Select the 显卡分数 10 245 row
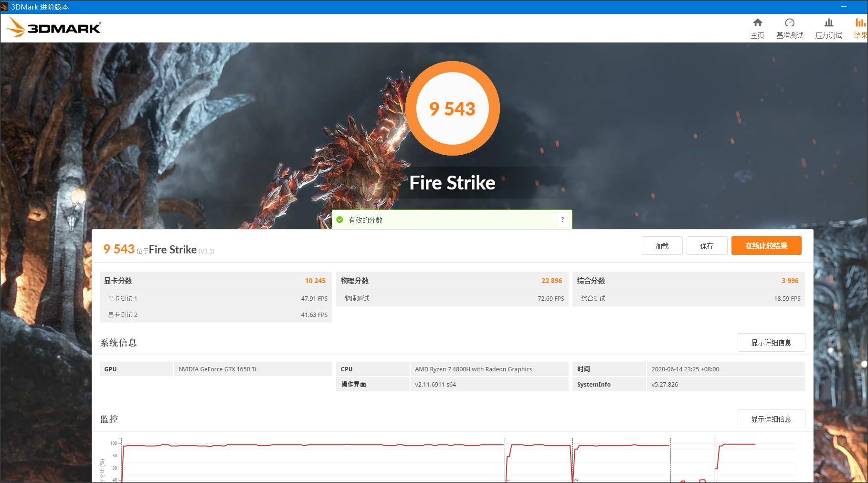 point(215,281)
